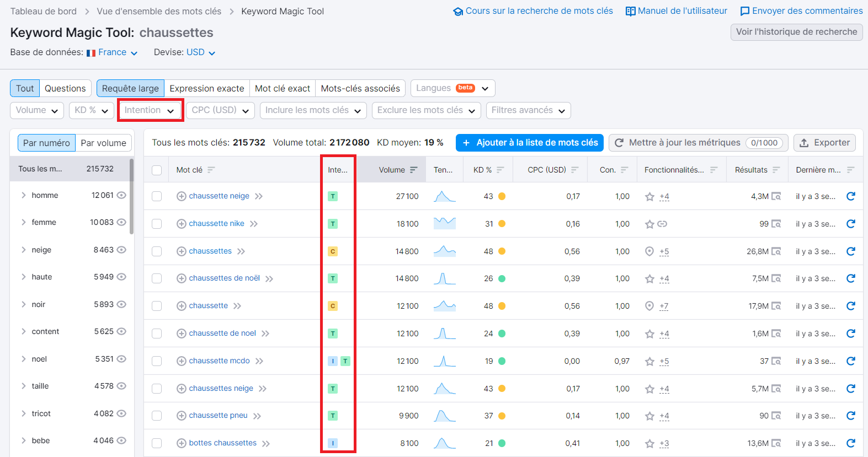Open double-arrow details for chaussette neige
This screenshot has width=868, height=457.
pos(259,196)
